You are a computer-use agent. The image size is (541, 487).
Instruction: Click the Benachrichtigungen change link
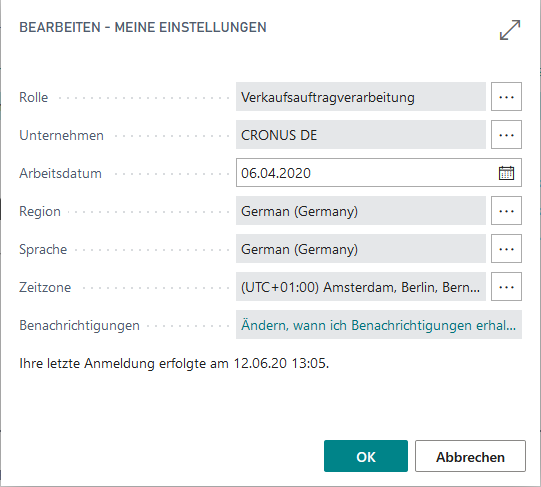tap(378, 325)
